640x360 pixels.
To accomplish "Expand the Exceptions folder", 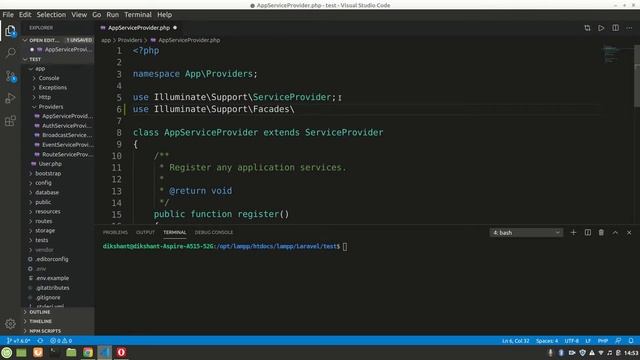I will click(x=58, y=87).
